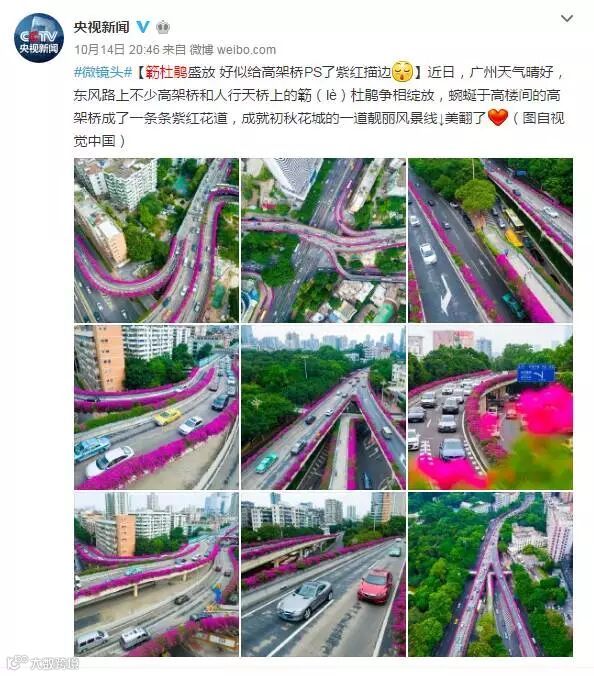Open the photo with the white road arrow
Image resolution: width=594 pixels, height=676 pixels.
tap(491, 240)
